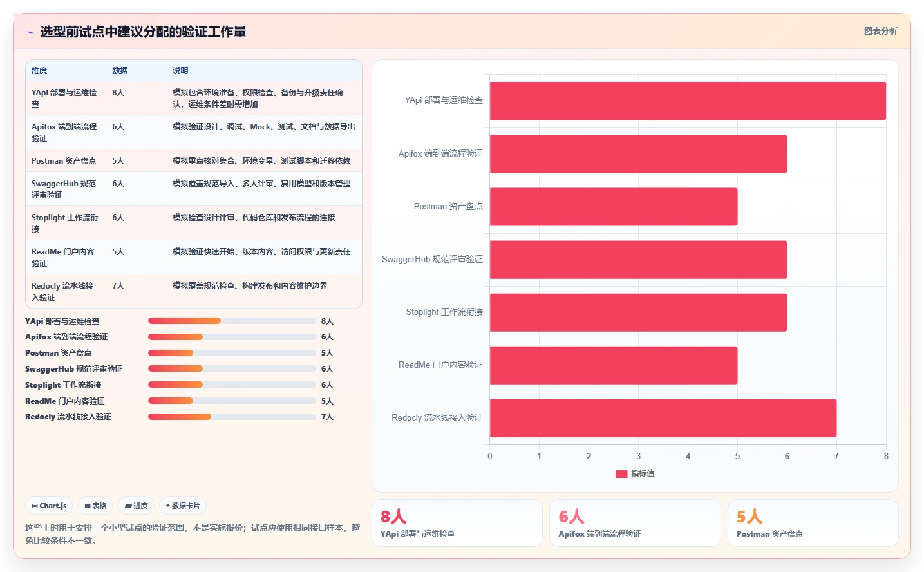Click the 8人 value in the YApi table row

[x=118, y=92]
